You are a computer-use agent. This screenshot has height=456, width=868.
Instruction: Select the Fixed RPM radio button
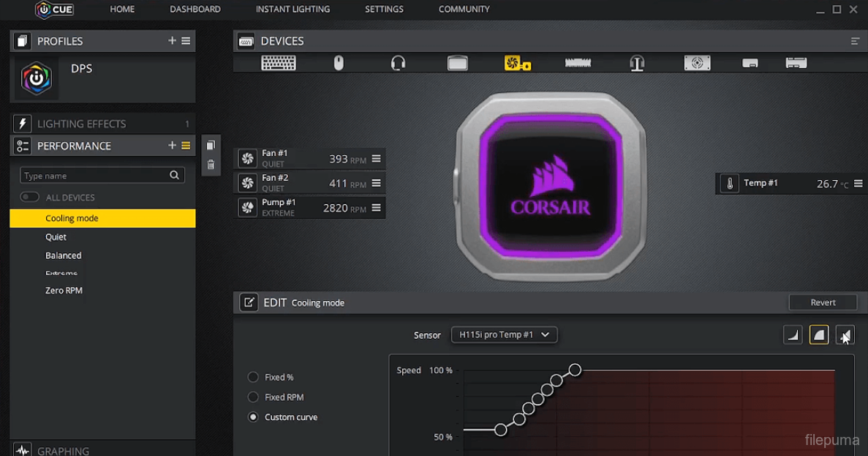point(253,397)
